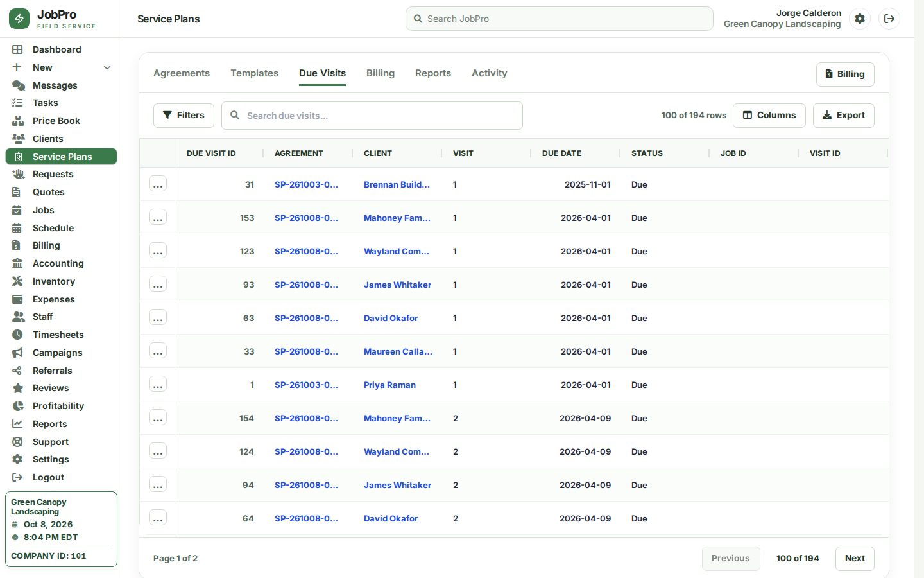This screenshot has width=924, height=578.
Task: Open Clients sidebar icon
Action: [18, 139]
